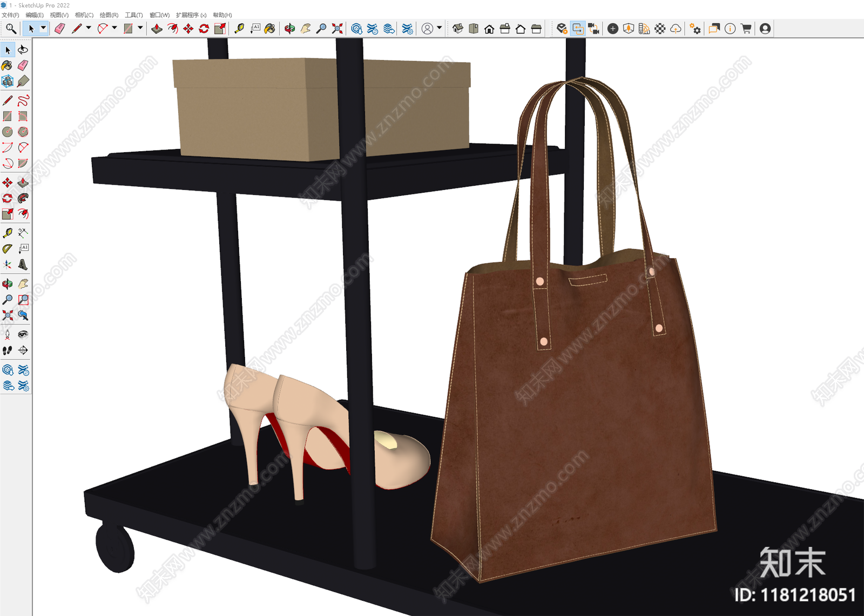Click the black circle plus icon
The width and height of the screenshot is (864, 616).
(612, 29)
